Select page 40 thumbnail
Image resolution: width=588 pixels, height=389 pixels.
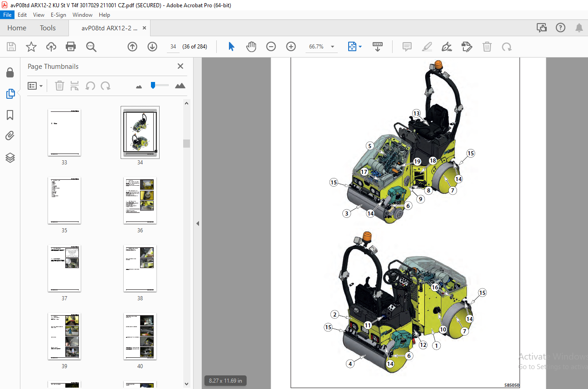pos(140,336)
